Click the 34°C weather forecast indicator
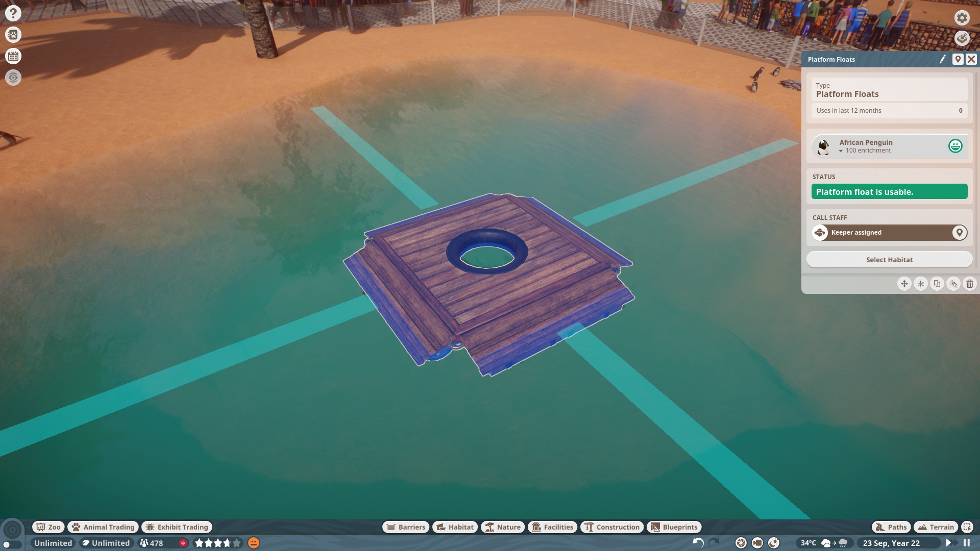The image size is (980, 551). (824, 543)
